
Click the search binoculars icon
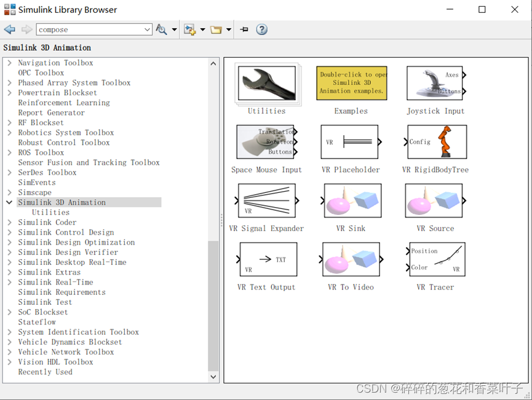[x=161, y=29]
